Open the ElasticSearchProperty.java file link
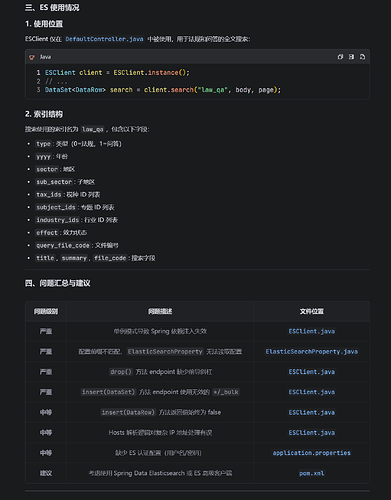 312,352
